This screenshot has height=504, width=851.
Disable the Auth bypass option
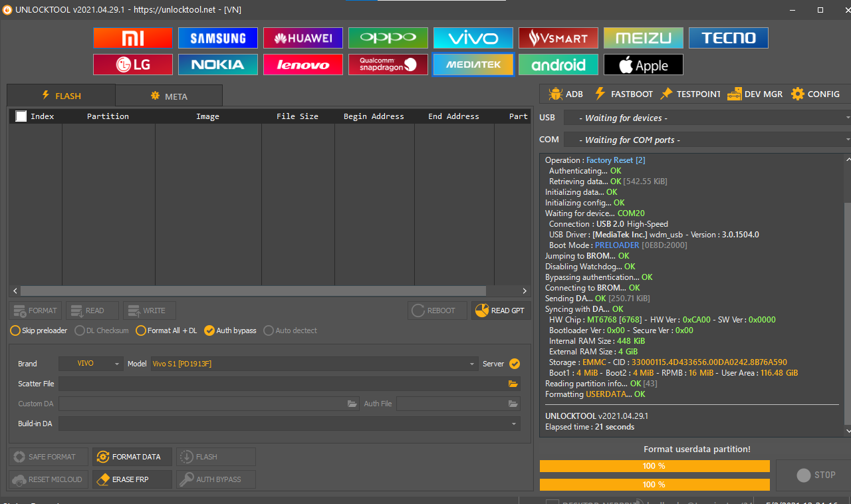pos(230,330)
